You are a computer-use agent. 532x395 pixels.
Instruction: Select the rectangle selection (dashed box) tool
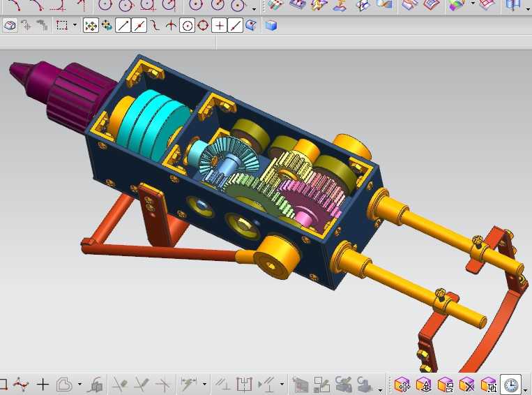[x=62, y=26]
